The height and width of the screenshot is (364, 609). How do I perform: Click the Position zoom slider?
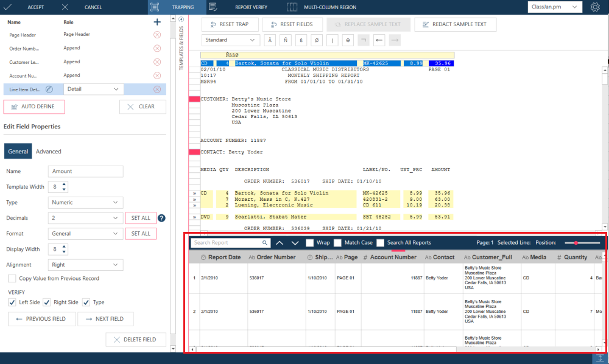[x=579, y=243]
